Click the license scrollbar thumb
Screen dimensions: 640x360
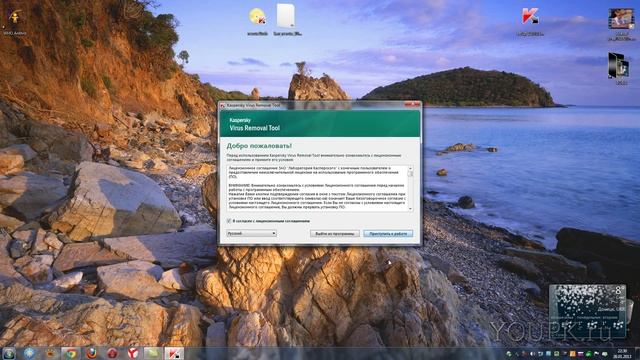pyautogui.click(x=410, y=174)
